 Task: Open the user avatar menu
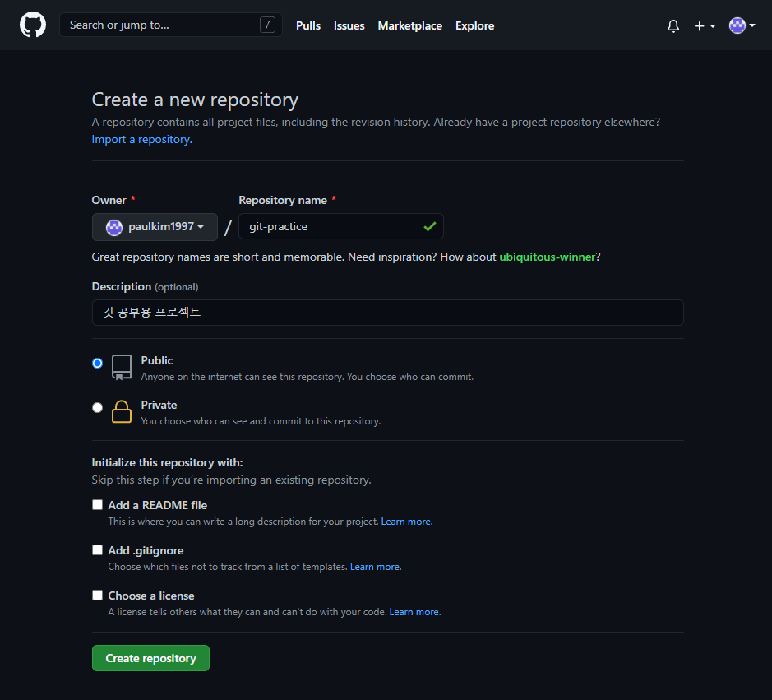point(742,25)
